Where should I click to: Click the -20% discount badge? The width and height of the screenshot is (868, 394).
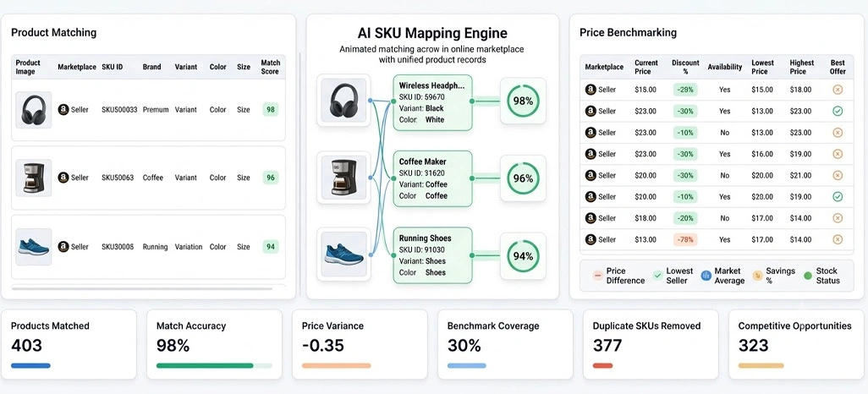(685, 218)
